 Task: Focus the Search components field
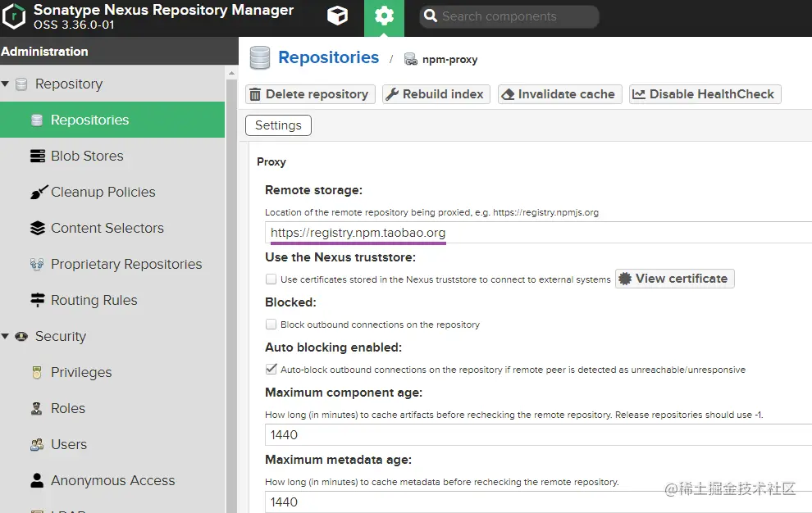click(x=509, y=16)
